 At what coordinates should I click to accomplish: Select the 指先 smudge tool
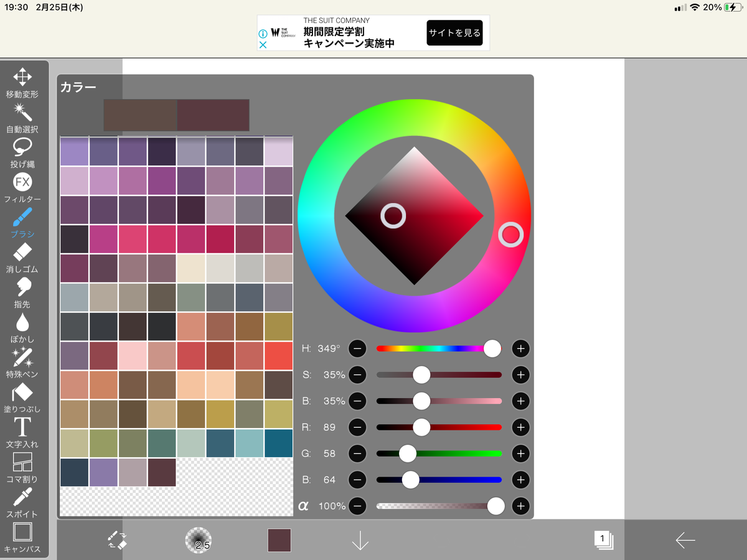coord(22,292)
